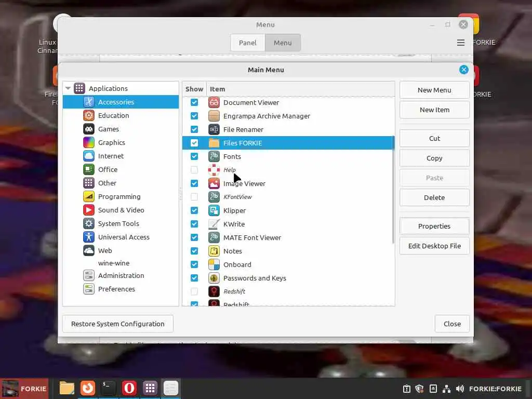Open the Education category icon

(x=88, y=115)
